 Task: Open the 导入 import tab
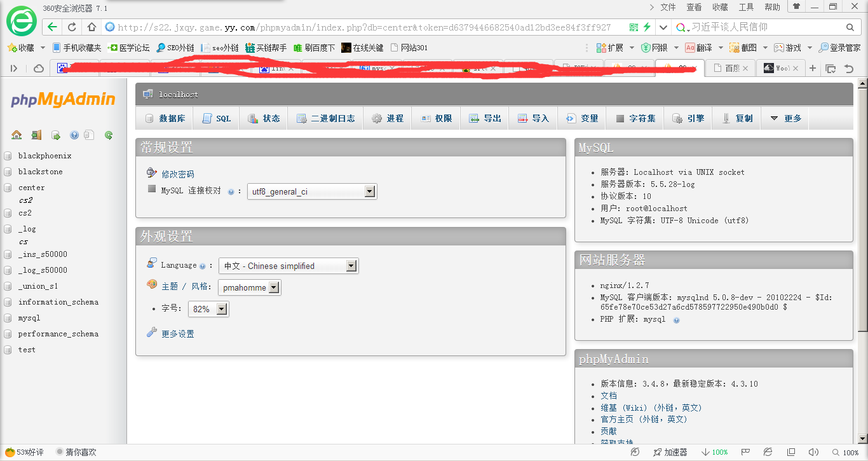coord(533,118)
